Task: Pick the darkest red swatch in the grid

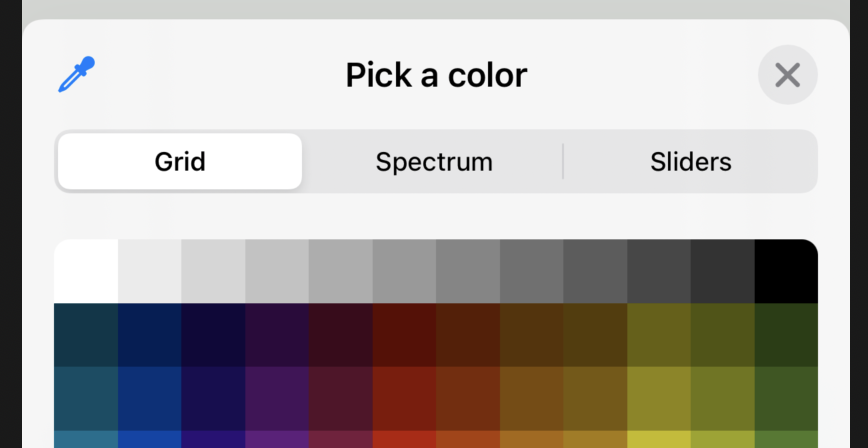Action: click(x=404, y=335)
